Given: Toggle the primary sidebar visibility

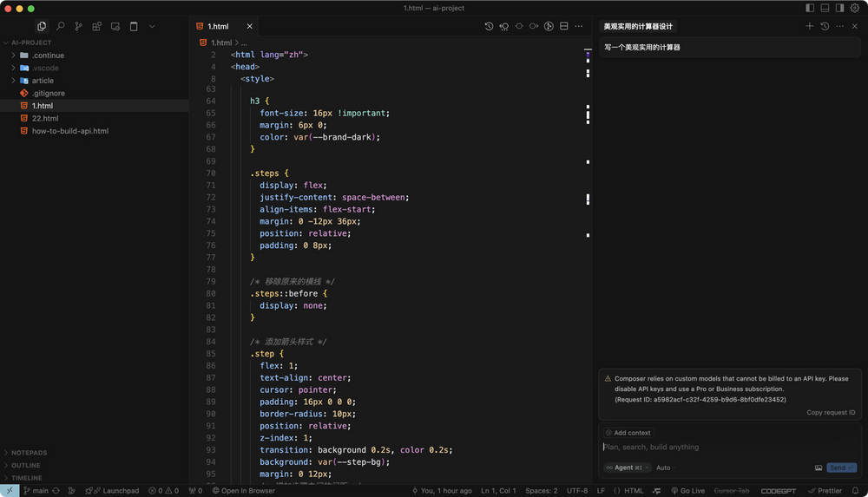Looking at the screenshot, I should tap(810, 8).
